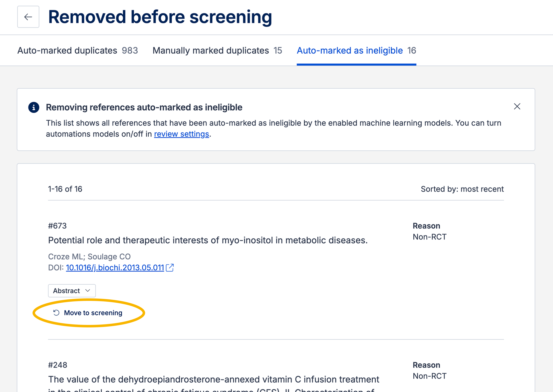Click the dehydroepiandrosterone vitamin C study title

click(213, 379)
